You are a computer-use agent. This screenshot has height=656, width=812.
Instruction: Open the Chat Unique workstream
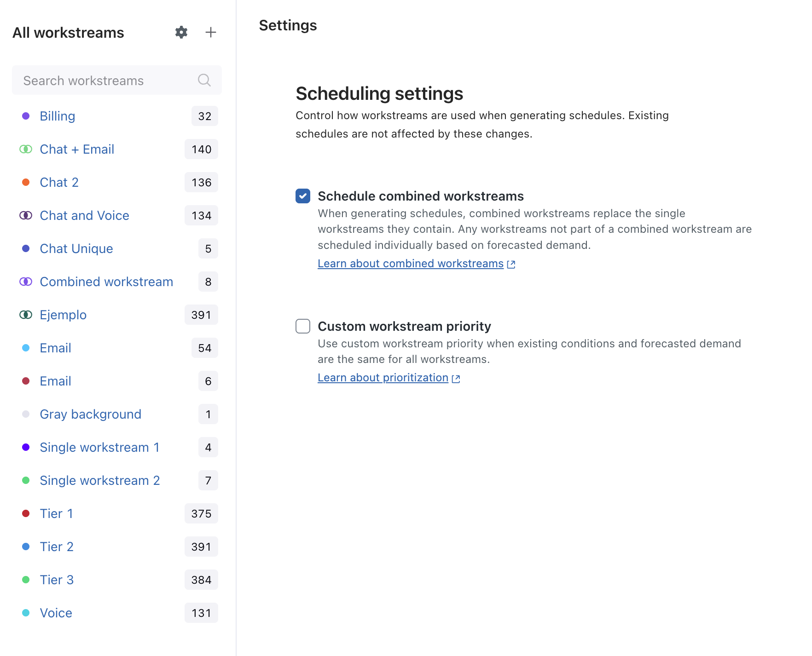pos(76,248)
